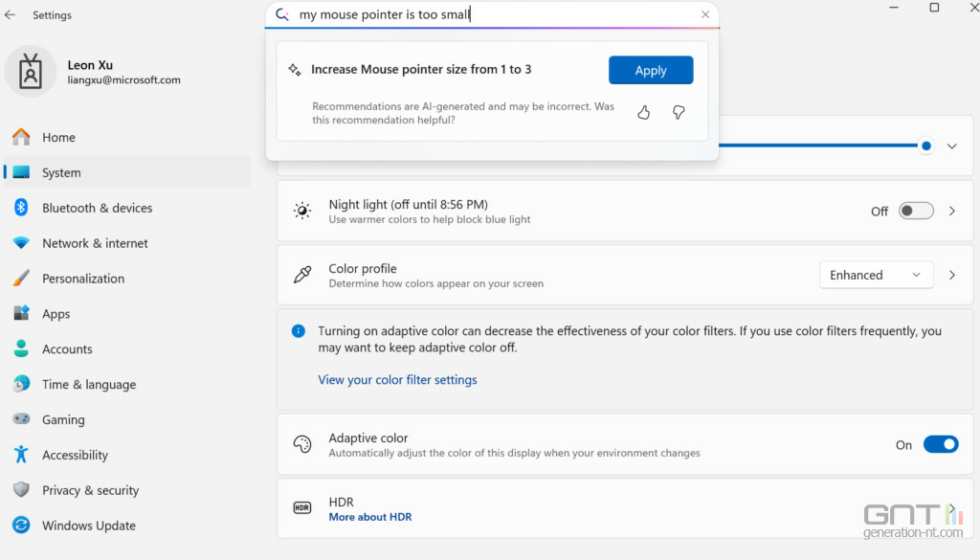Open the Enhanced color profile dropdown
The image size is (980, 560).
pos(877,275)
